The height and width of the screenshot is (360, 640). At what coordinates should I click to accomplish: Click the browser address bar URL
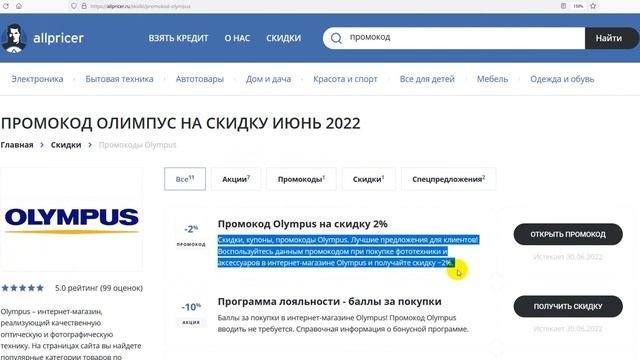[140, 6]
